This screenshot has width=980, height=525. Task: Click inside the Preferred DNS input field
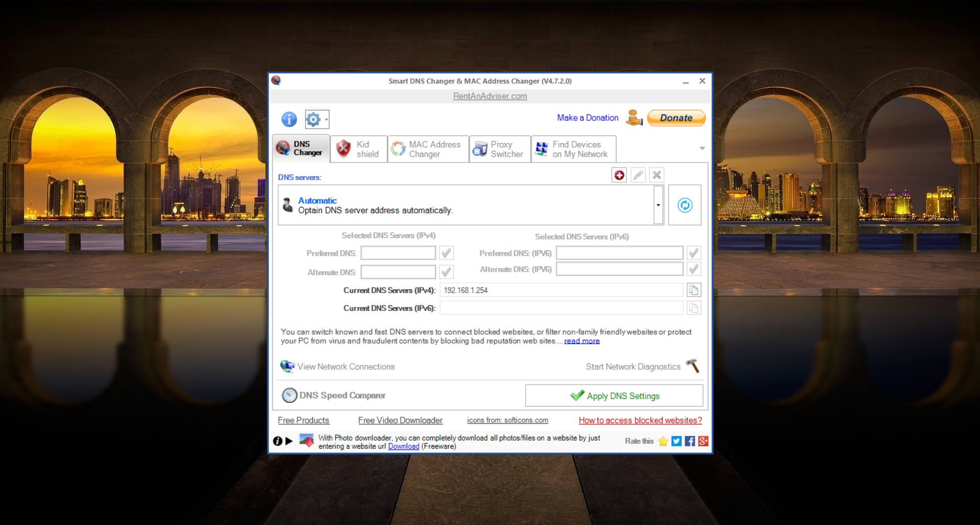pyautogui.click(x=398, y=252)
